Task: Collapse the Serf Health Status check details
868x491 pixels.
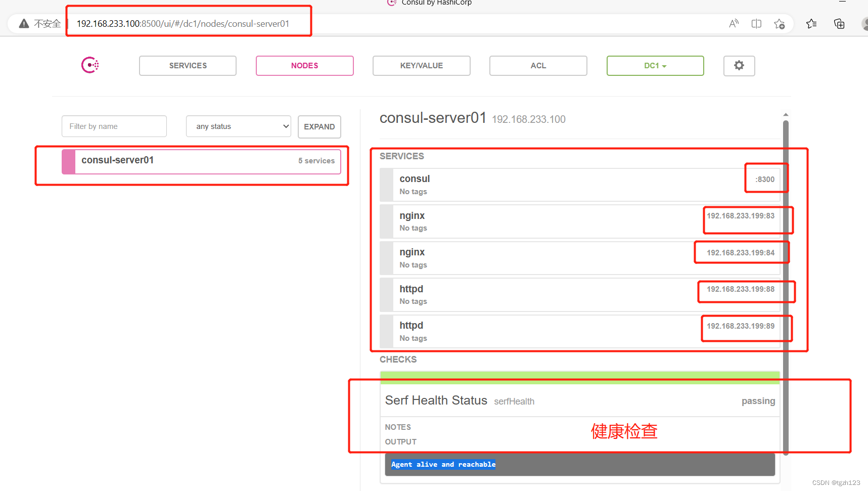Action: point(579,400)
